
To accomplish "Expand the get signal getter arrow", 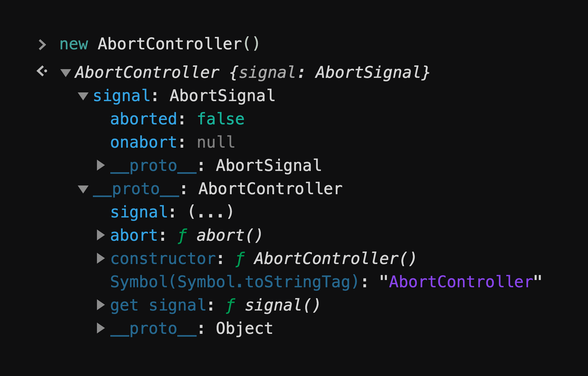I will click(x=101, y=305).
